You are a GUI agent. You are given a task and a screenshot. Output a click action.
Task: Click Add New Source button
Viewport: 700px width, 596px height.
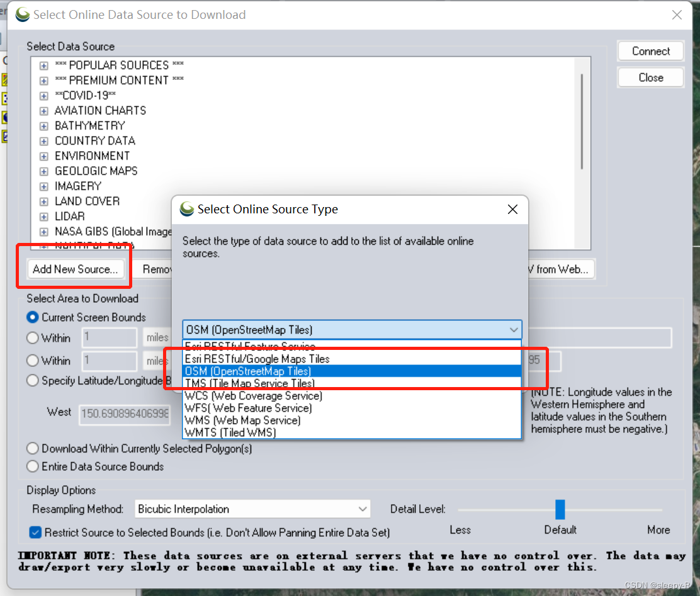pos(75,269)
